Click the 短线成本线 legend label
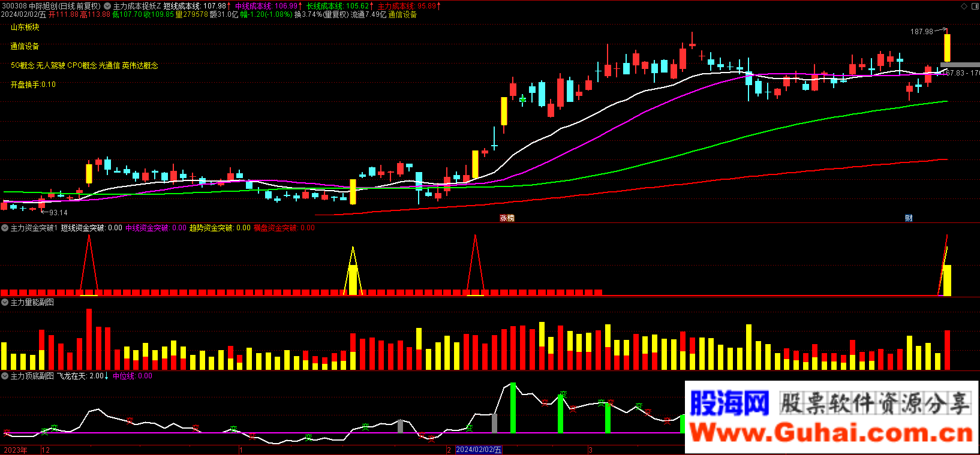The image size is (980, 455). [182, 6]
